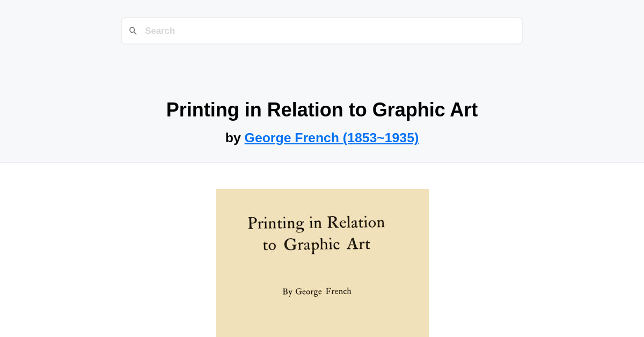Open the George French (1853~1935) author link
644x337 pixels.
pyautogui.click(x=331, y=138)
